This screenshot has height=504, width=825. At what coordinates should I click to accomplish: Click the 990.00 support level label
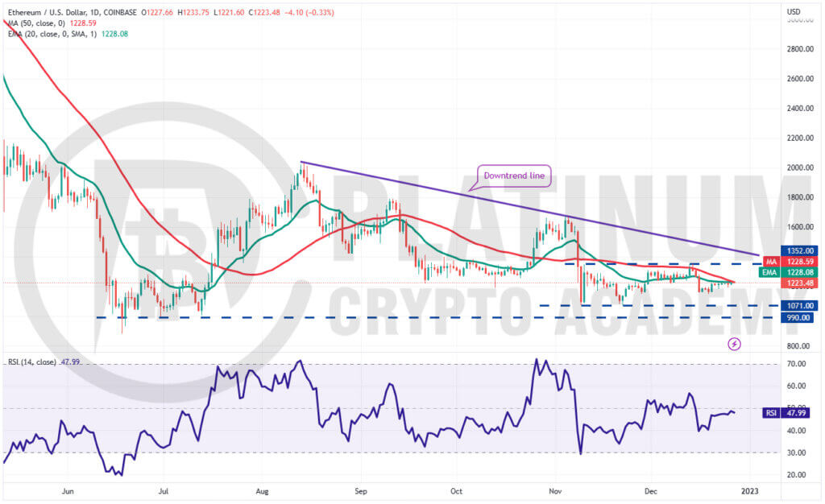click(798, 317)
